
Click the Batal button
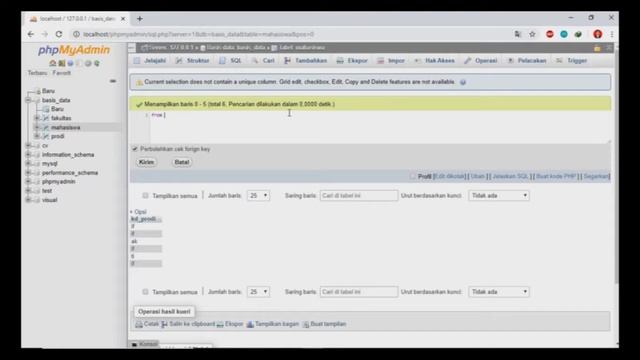coord(182,162)
